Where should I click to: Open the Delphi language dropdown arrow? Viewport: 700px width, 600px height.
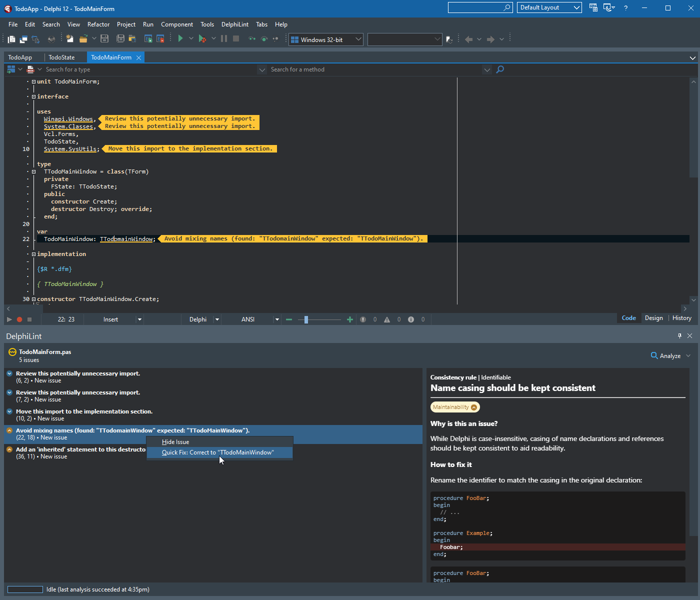[217, 319]
